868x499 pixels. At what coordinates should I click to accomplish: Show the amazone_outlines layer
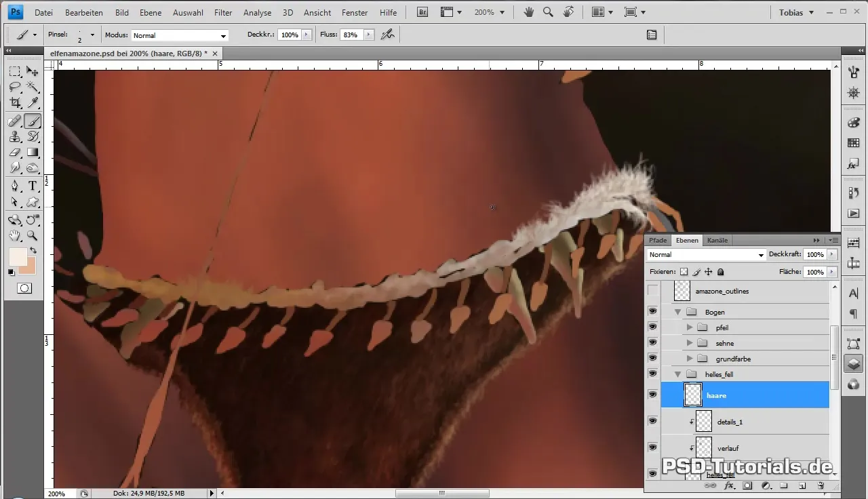pos(653,291)
